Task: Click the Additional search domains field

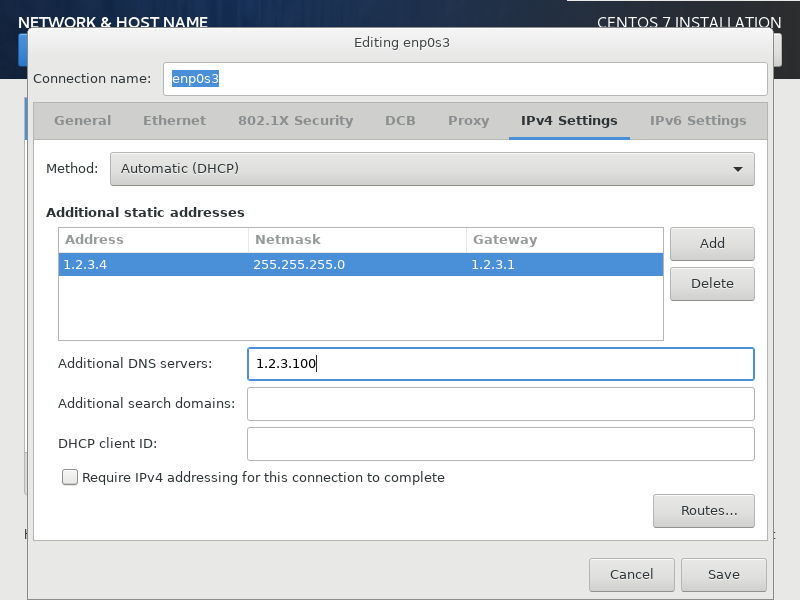Action: pos(500,404)
